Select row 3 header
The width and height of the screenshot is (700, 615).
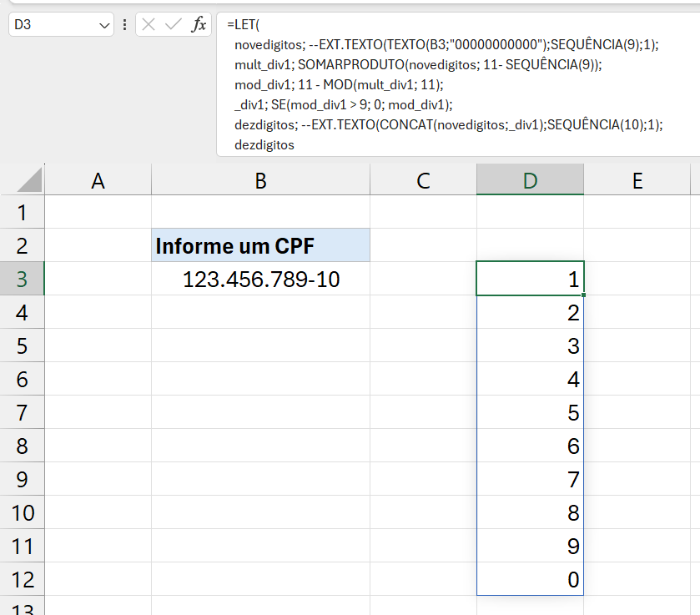22,279
